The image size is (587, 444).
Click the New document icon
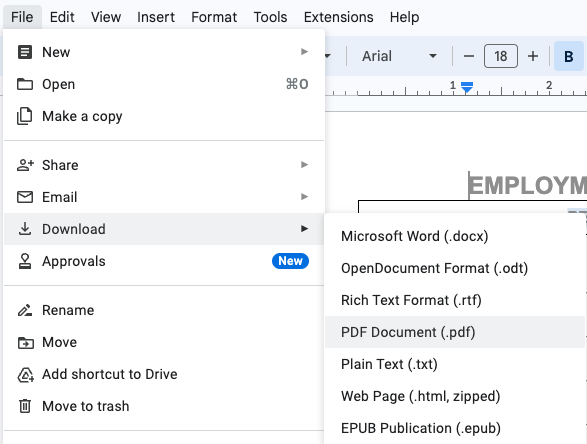coord(25,52)
